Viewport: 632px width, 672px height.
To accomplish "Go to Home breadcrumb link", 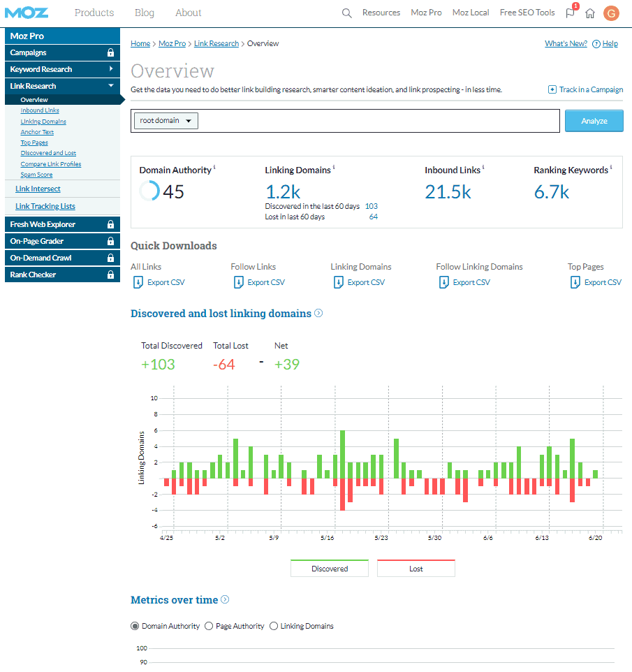I will point(140,44).
